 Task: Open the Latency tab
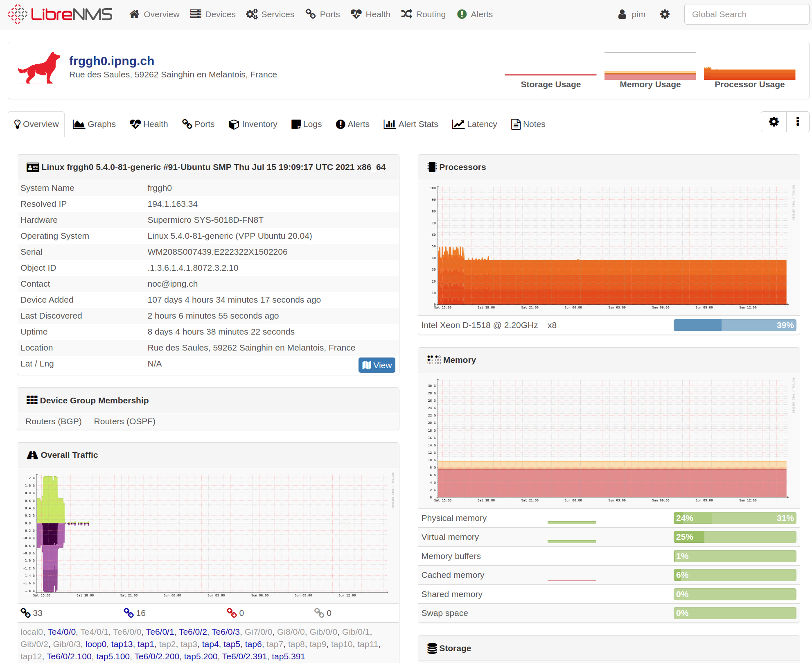(x=474, y=124)
